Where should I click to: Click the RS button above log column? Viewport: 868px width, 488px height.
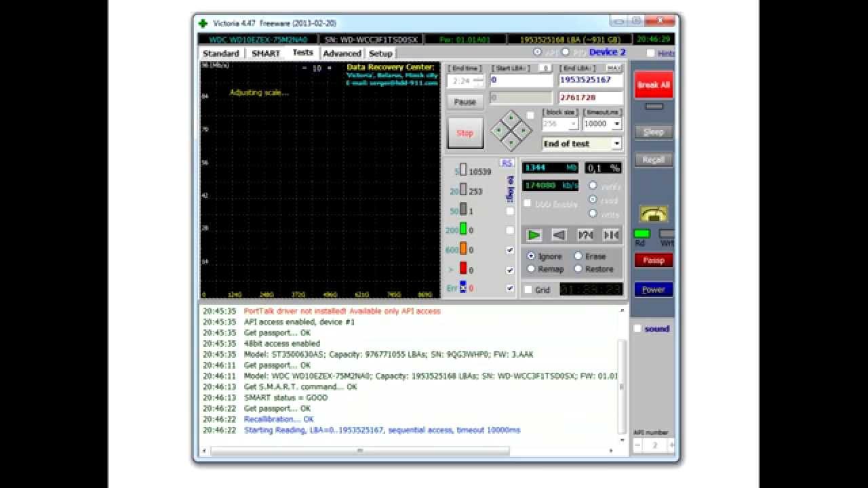(x=506, y=163)
